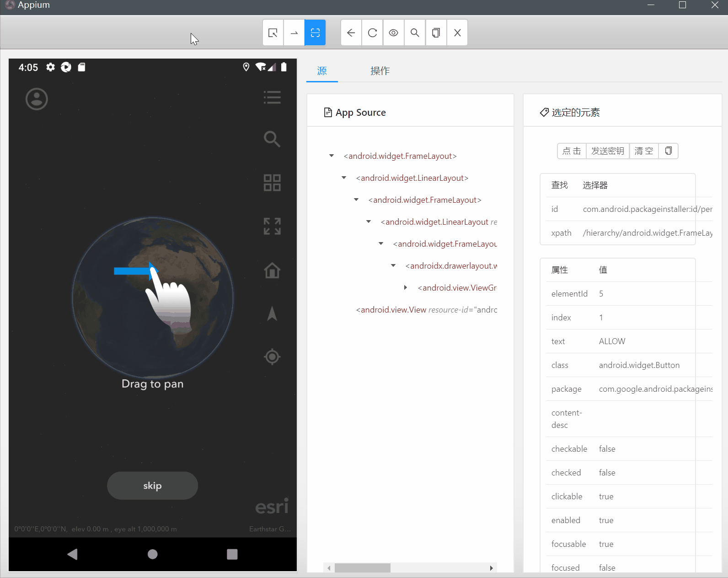The width and height of the screenshot is (728, 578).
Task: Tap the search icon in the app screen
Action: tap(272, 139)
